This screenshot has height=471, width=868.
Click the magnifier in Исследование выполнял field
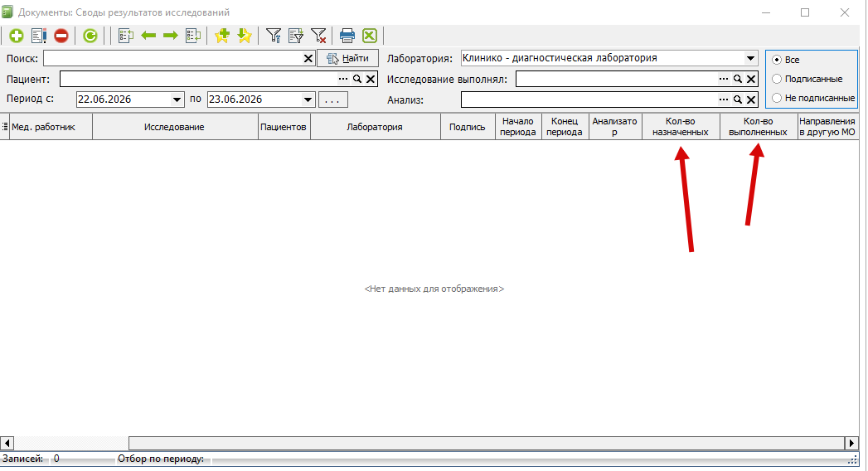737,79
